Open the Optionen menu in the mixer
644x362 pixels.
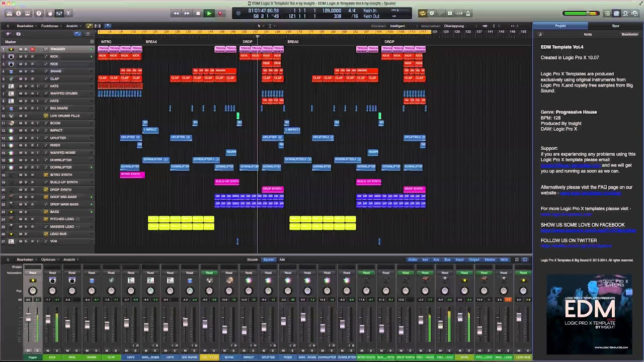coord(49,259)
